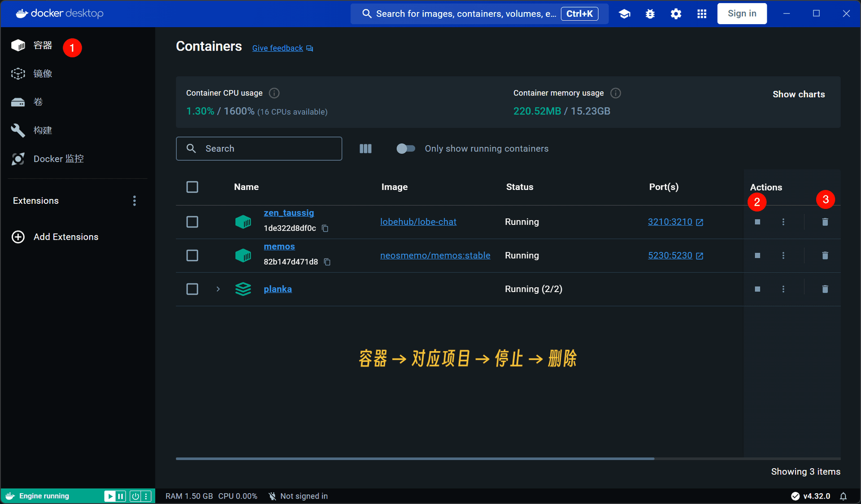Open the 卷 volumes section
Screen dimensions: 861x504
point(38,102)
